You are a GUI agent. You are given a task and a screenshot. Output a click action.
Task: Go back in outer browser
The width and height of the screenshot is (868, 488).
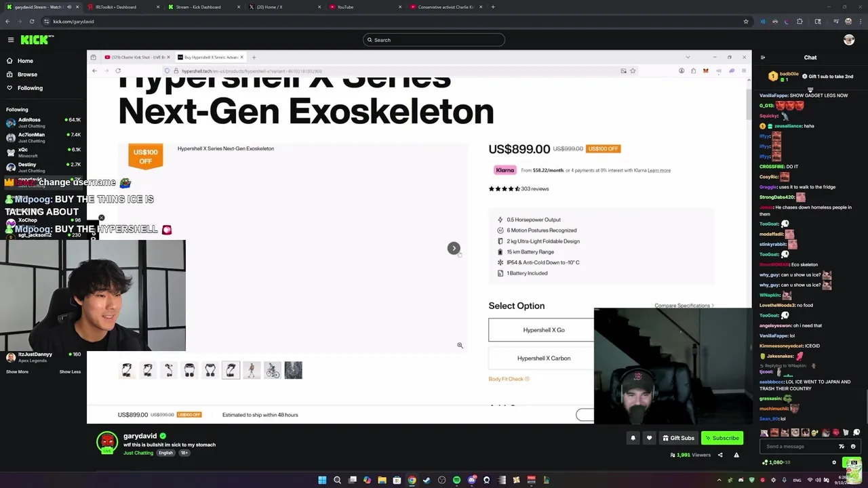pyautogui.click(x=7, y=21)
